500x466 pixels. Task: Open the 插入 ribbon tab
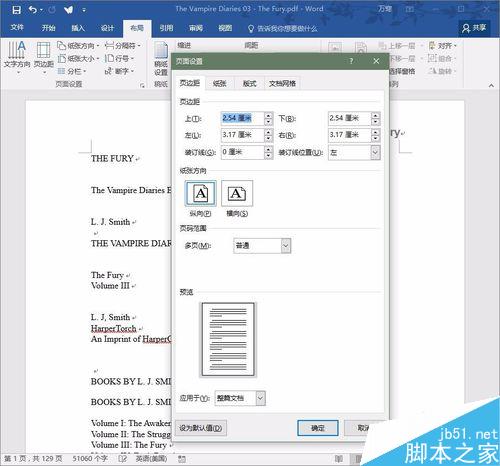[78, 28]
